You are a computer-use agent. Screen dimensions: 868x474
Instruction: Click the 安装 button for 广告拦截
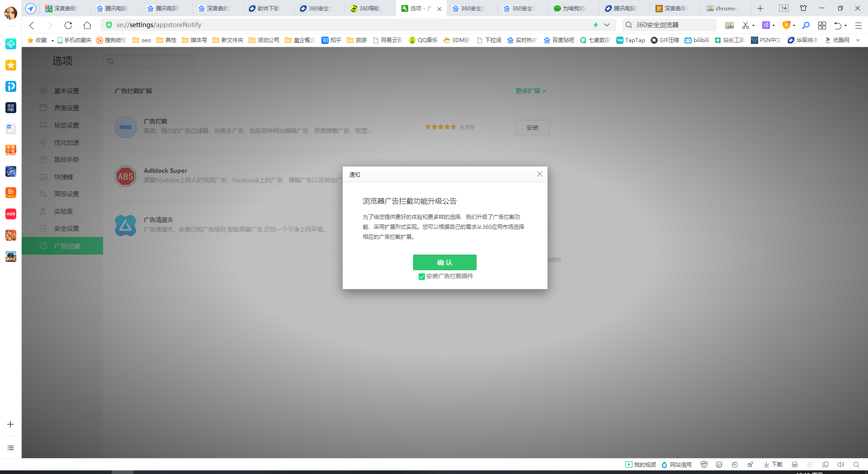tap(532, 128)
